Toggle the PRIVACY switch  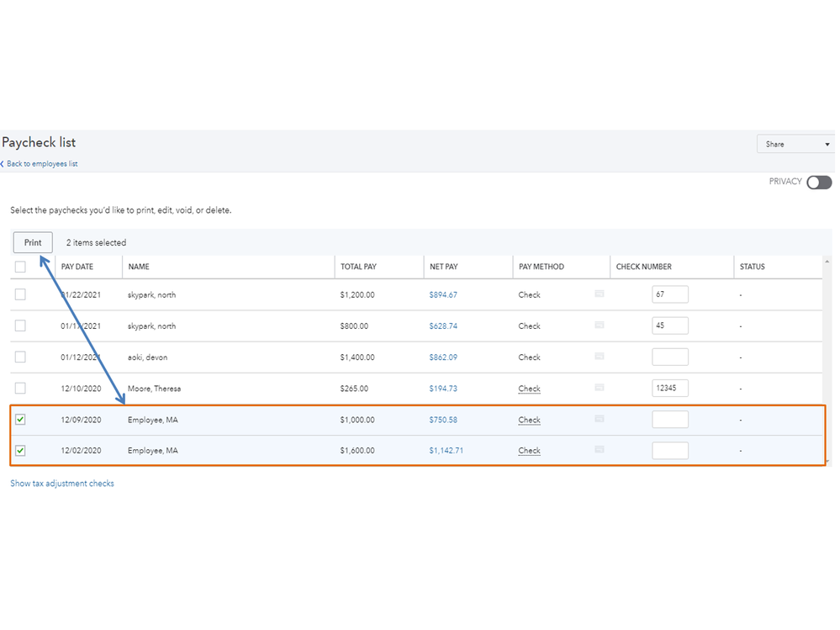click(818, 183)
